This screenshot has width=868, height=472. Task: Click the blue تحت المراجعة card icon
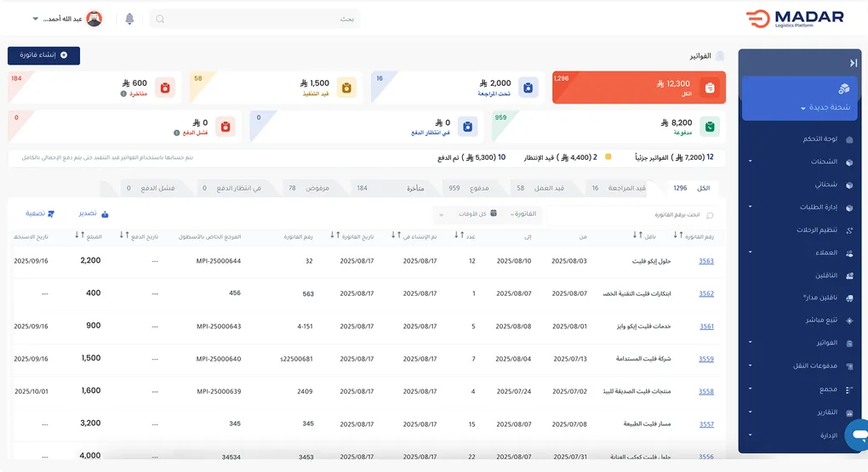528,87
